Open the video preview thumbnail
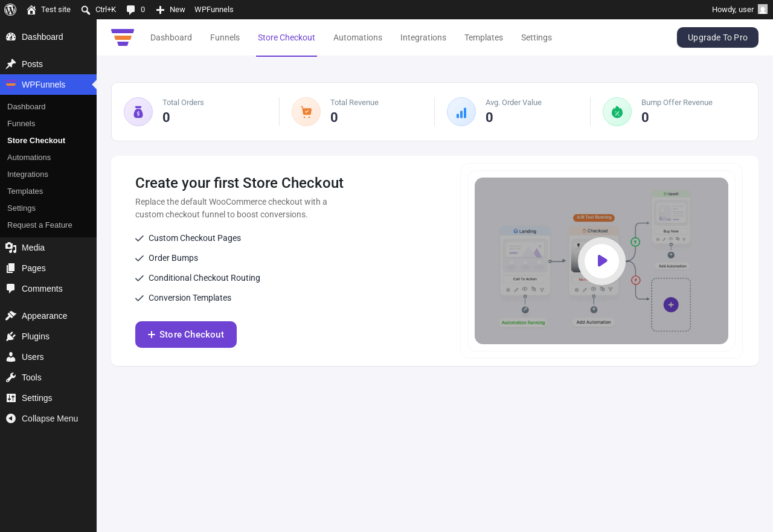Image resolution: width=773 pixels, height=532 pixels. (601, 261)
